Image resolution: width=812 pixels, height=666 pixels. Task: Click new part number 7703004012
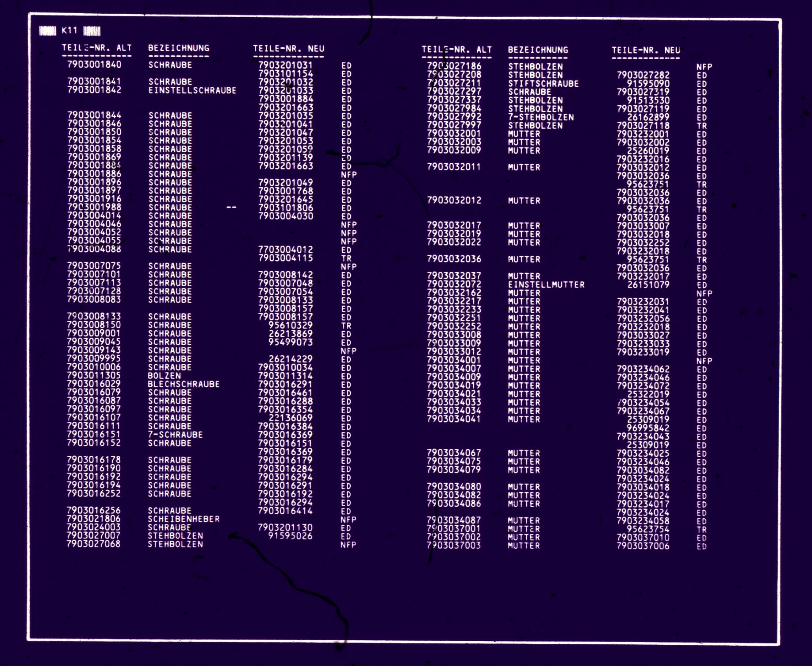[286, 250]
